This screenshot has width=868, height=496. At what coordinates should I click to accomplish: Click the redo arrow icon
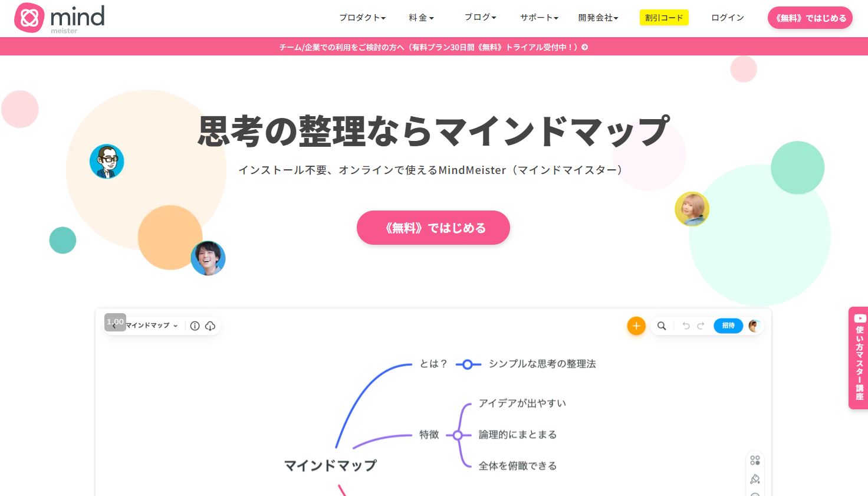[701, 326]
